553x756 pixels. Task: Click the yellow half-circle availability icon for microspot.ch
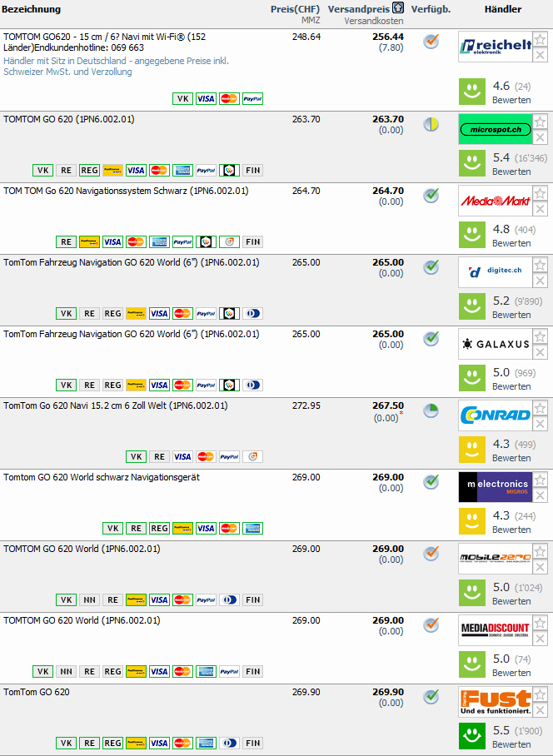tap(431, 125)
